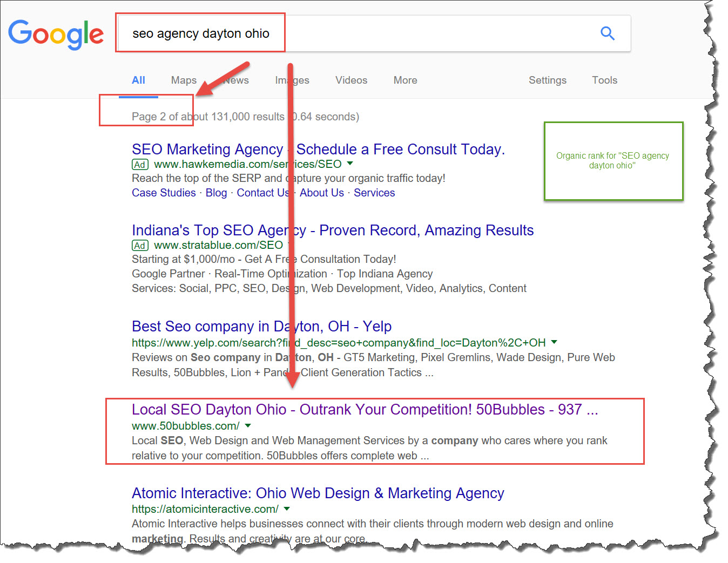Click the yelp.com search URL text
The image size is (728, 563).
tap(339, 343)
